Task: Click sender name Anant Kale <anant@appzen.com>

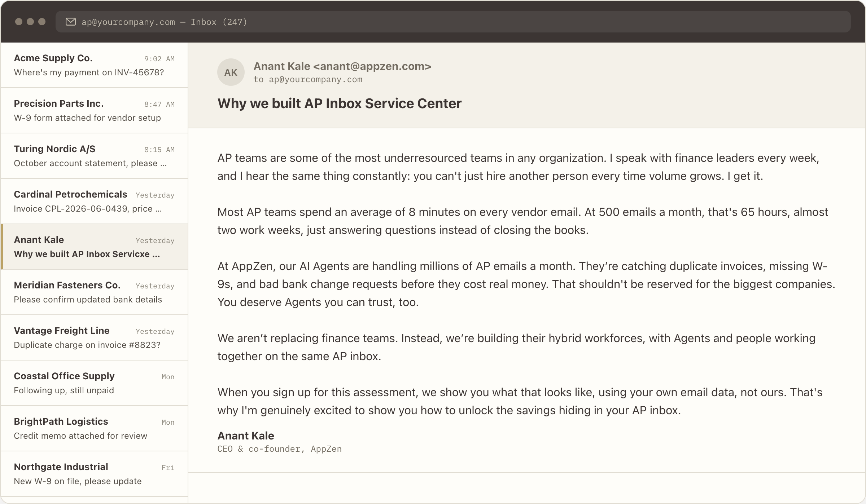Action: click(x=342, y=66)
